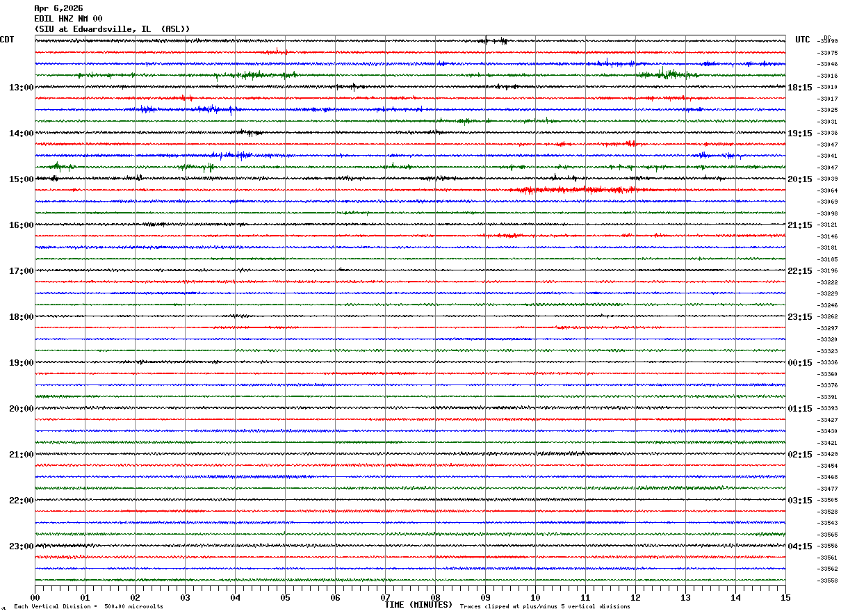Click the DC offset value "-33016"
This screenshot has width=841, height=616.
point(828,76)
